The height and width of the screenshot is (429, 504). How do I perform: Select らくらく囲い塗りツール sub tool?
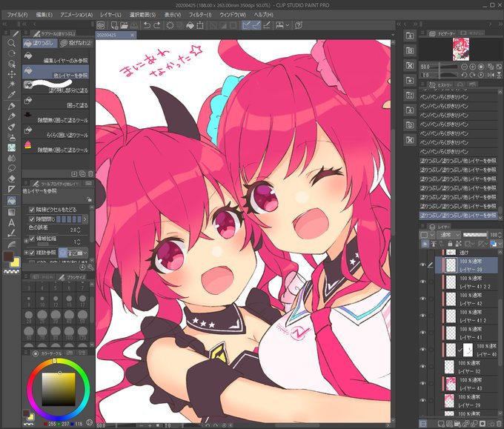pyautogui.click(x=56, y=132)
